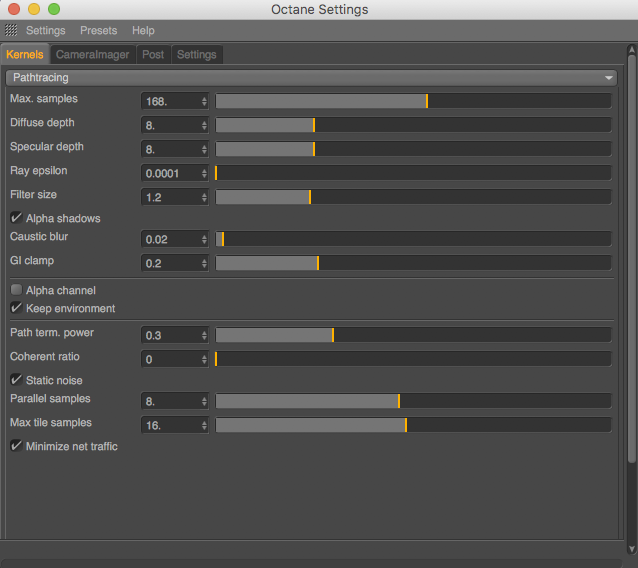Click the Filter size stepper arrows
This screenshot has width=638, height=568.
(x=204, y=197)
